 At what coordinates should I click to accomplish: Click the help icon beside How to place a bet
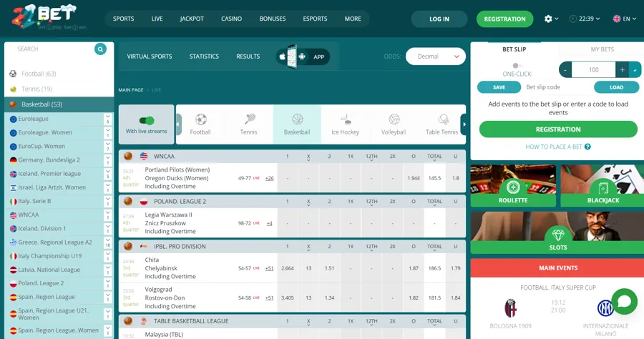click(x=587, y=147)
